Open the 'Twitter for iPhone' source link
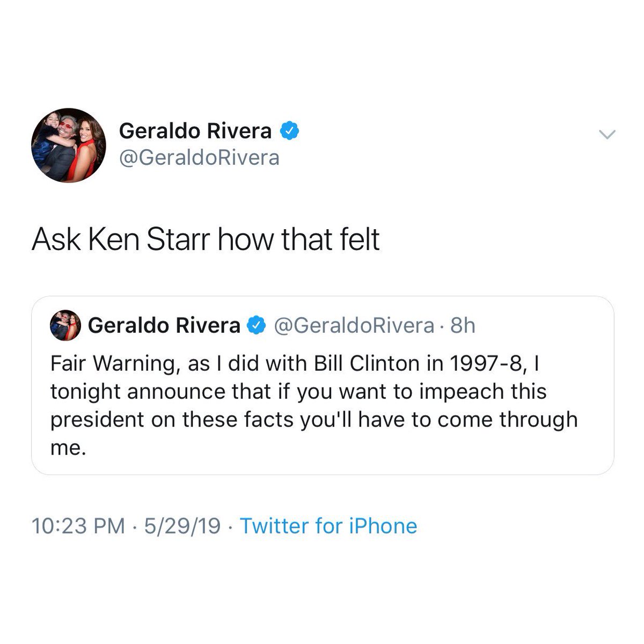Viewport: 644px width, 644px height. point(328,526)
